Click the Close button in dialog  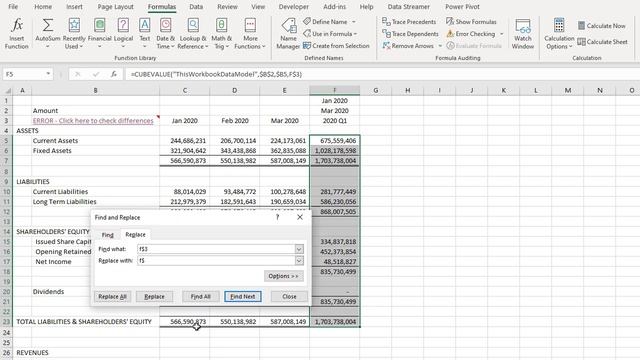tap(289, 296)
